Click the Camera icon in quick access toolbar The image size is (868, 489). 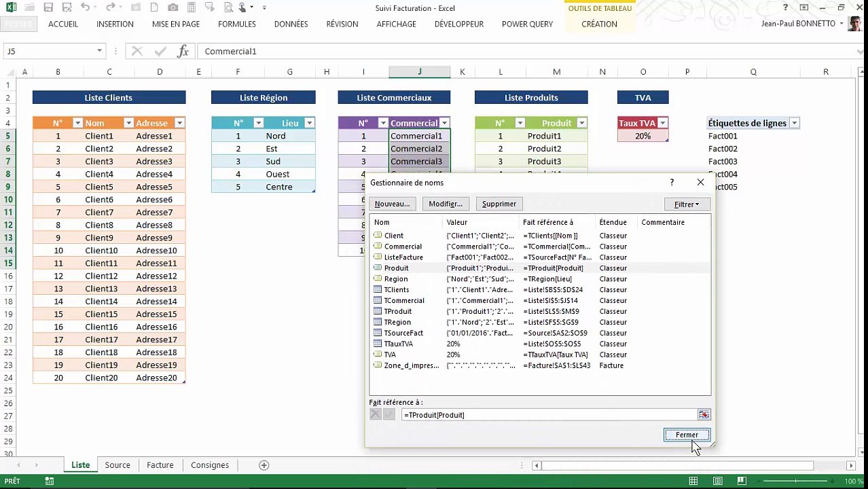pyautogui.click(x=173, y=7)
